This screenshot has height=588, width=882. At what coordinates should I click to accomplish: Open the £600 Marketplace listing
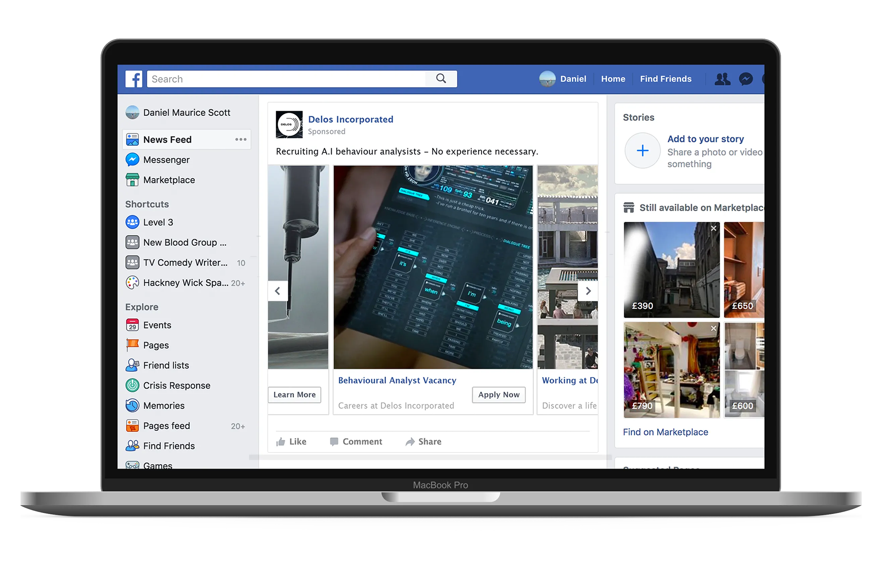(x=744, y=370)
